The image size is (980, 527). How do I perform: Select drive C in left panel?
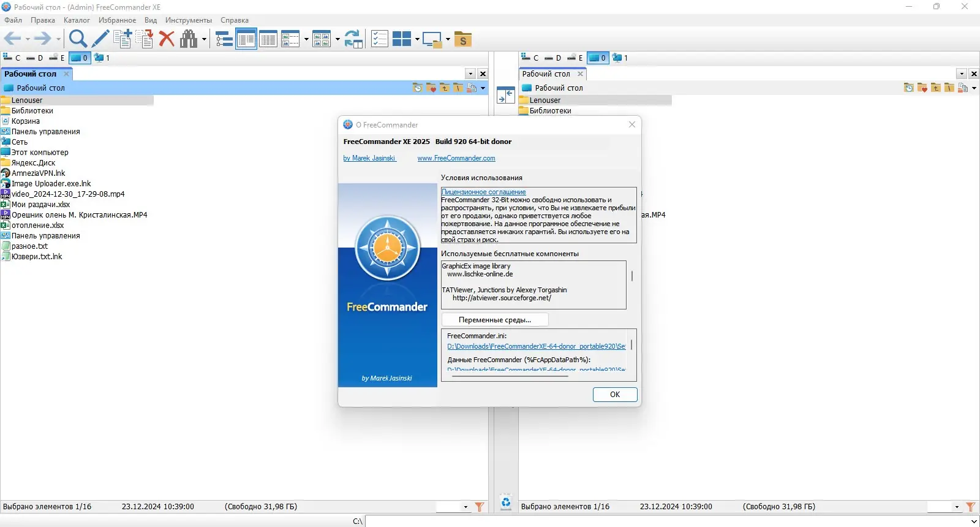click(12, 58)
